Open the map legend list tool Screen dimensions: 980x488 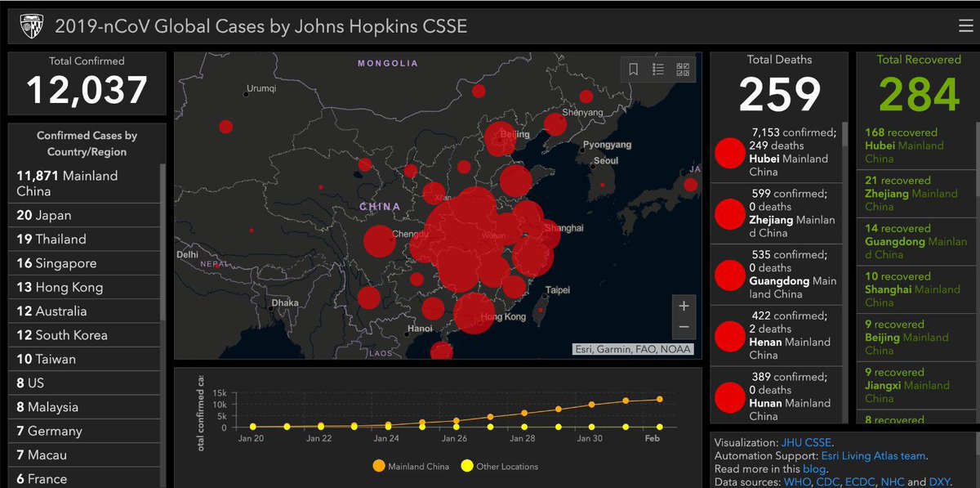pos(658,69)
